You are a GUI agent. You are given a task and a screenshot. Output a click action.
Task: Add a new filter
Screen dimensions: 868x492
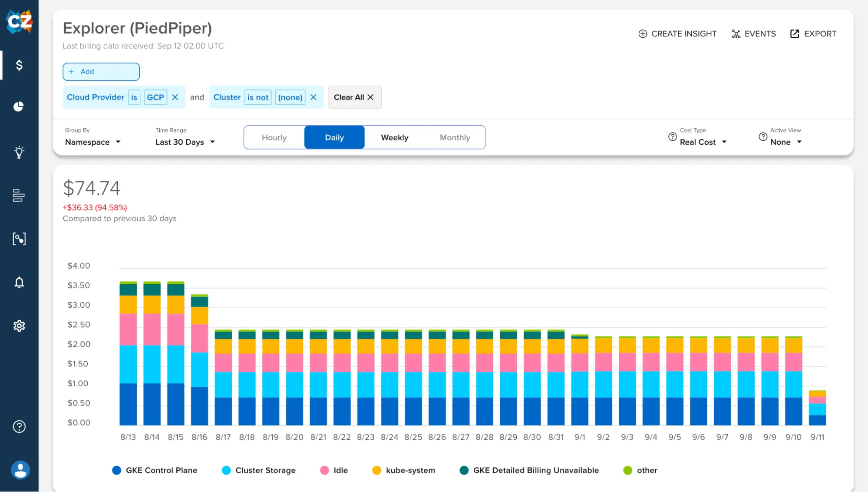tap(101, 72)
